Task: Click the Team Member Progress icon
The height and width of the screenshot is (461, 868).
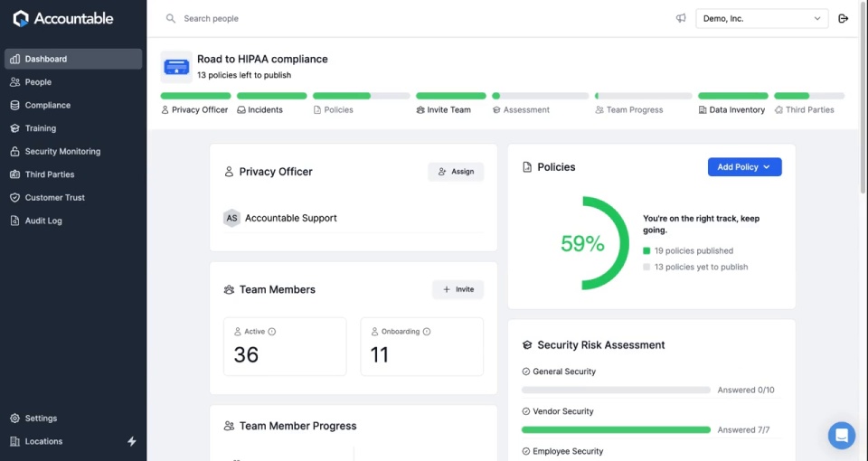Action: click(229, 426)
